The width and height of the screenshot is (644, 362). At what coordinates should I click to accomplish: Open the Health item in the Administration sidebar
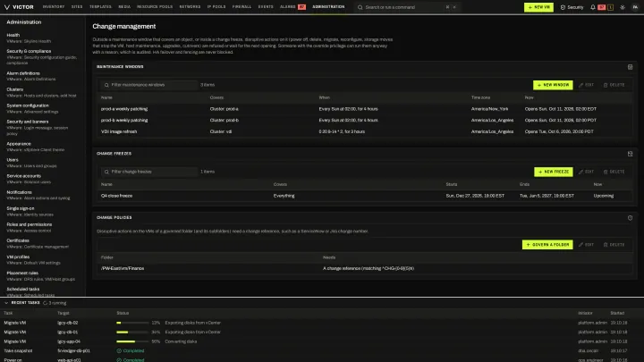41,38
